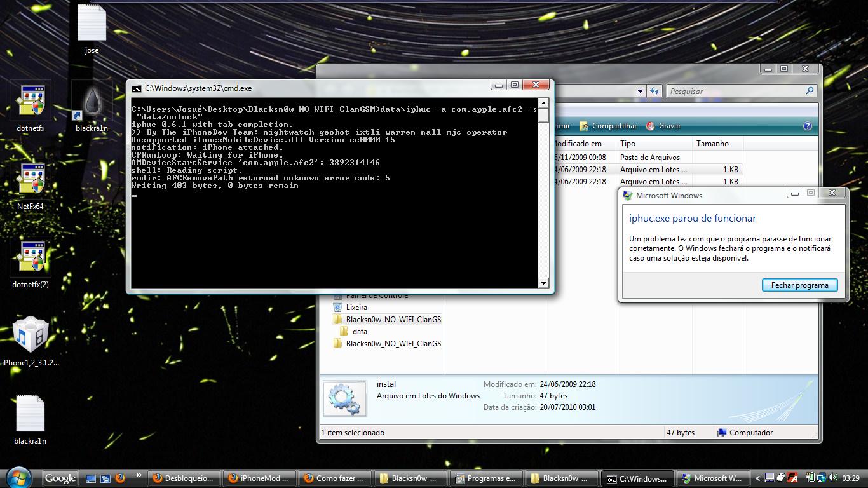868x488 pixels.
Task: Select the last Blacksn0w_NO_WIFI_ClanGS folder in tree
Action: [x=393, y=344]
